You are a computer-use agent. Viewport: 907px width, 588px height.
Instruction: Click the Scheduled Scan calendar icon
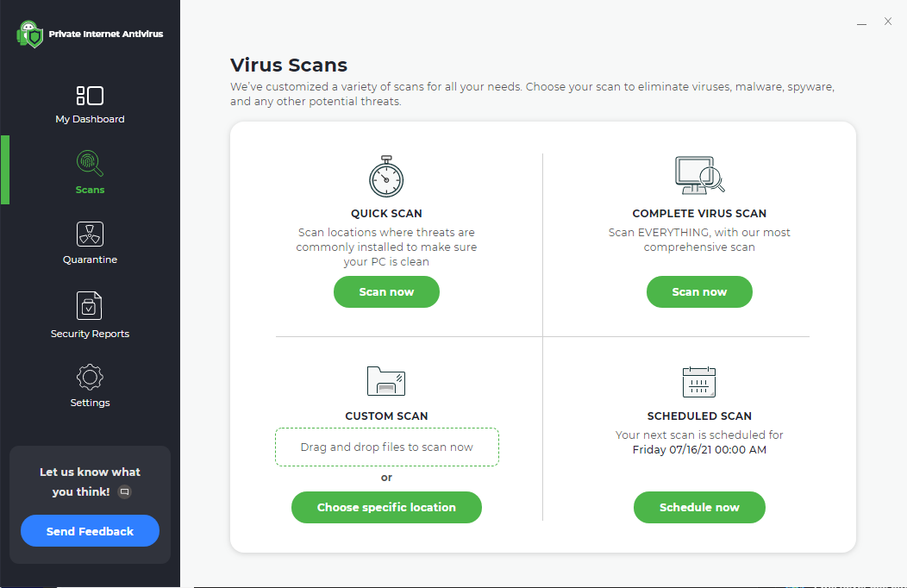coord(699,381)
